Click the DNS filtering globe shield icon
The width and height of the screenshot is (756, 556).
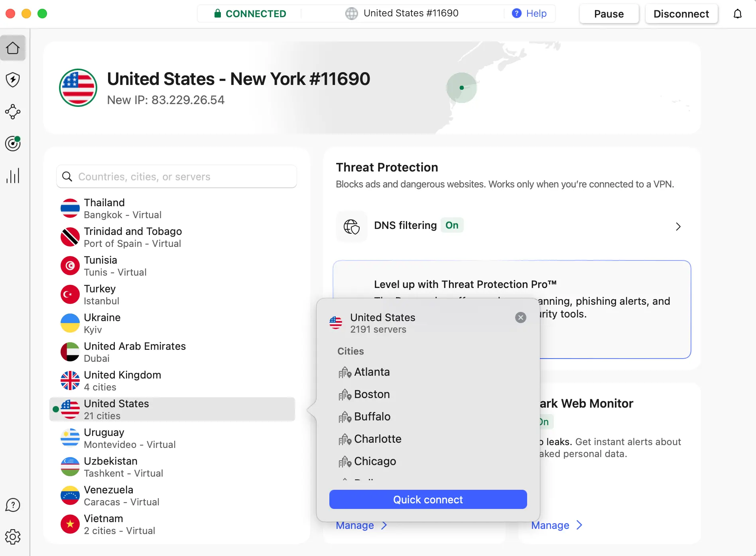tap(351, 227)
